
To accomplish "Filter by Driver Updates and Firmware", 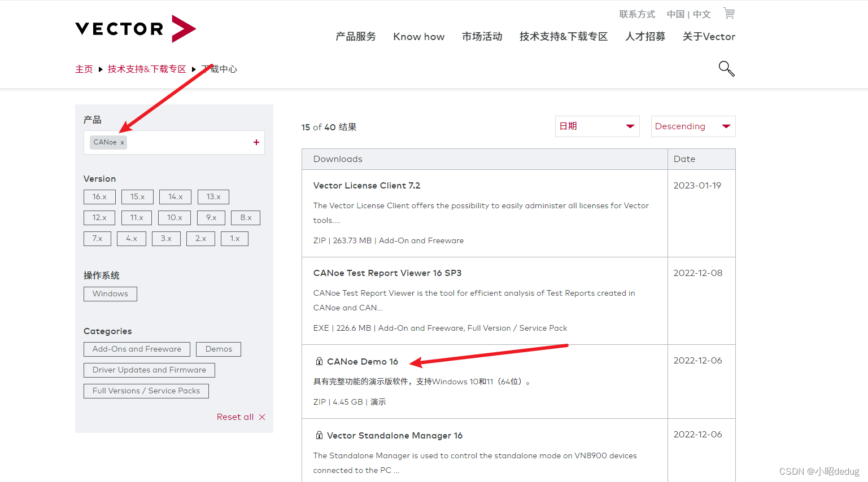I will [x=149, y=370].
